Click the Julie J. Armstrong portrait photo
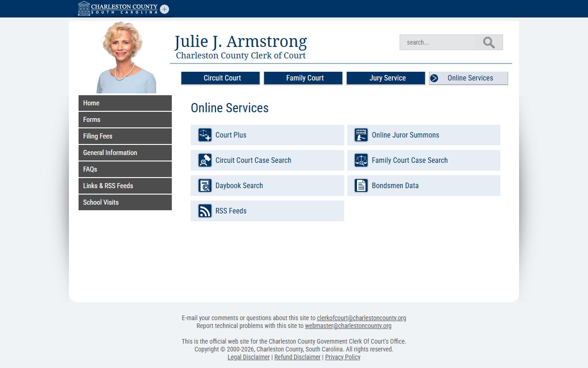 [x=126, y=57]
